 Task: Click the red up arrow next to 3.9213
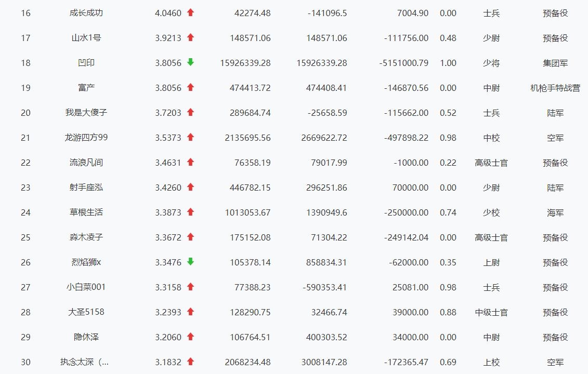(190, 37)
